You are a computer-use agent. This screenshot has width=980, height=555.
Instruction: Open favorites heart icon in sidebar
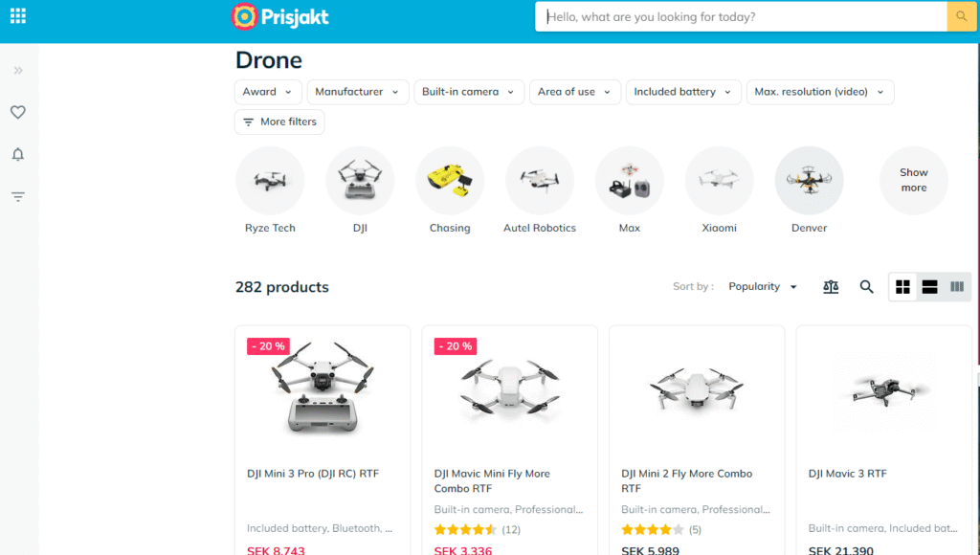[x=18, y=113]
